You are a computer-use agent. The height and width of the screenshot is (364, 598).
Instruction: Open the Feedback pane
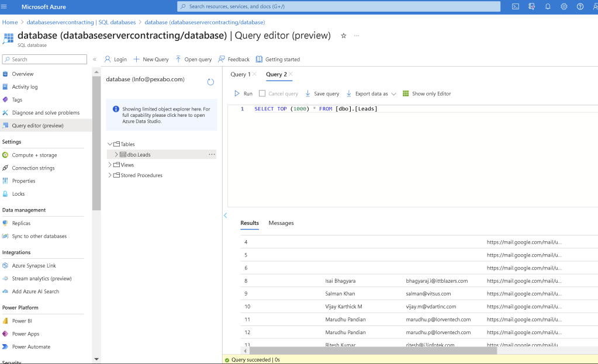coord(234,59)
